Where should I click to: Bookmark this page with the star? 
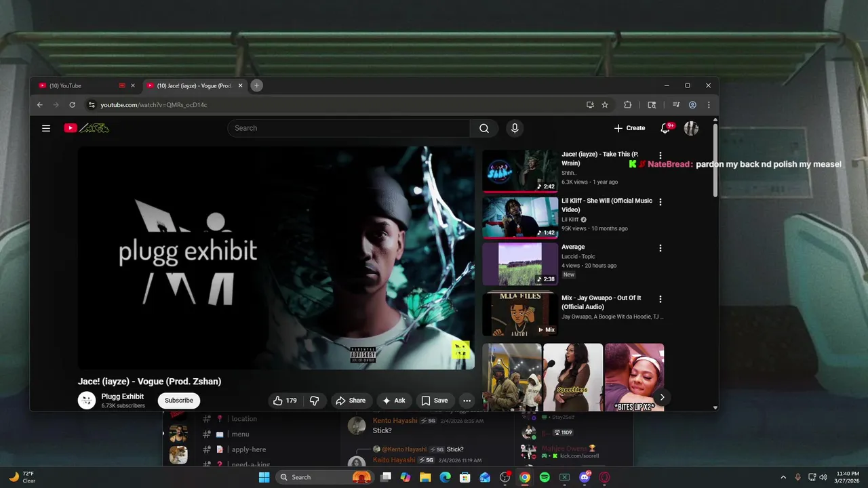pyautogui.click(x=605, y=105)
